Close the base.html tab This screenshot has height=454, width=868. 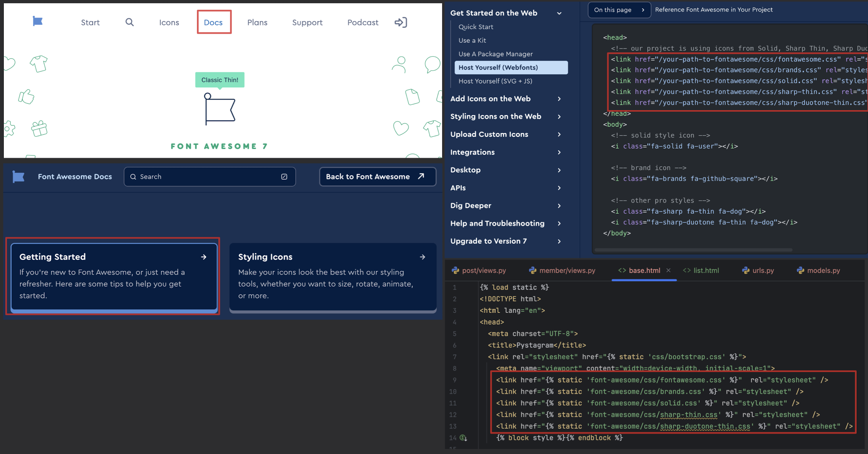[668, 270]
